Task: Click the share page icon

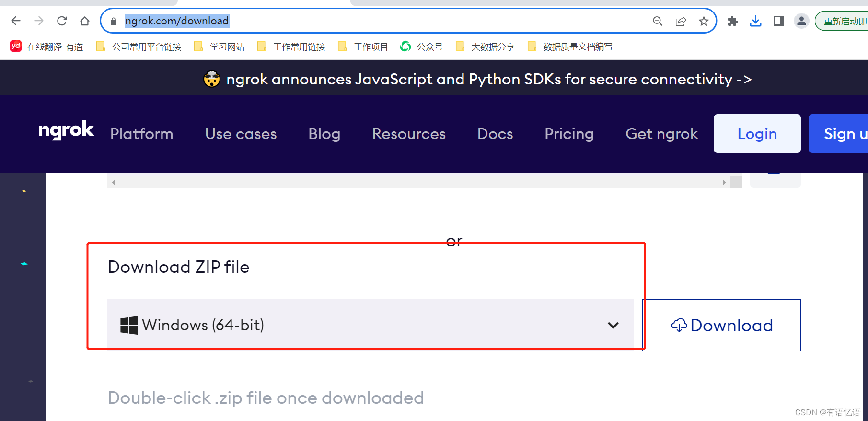Action: coord(681,21)
